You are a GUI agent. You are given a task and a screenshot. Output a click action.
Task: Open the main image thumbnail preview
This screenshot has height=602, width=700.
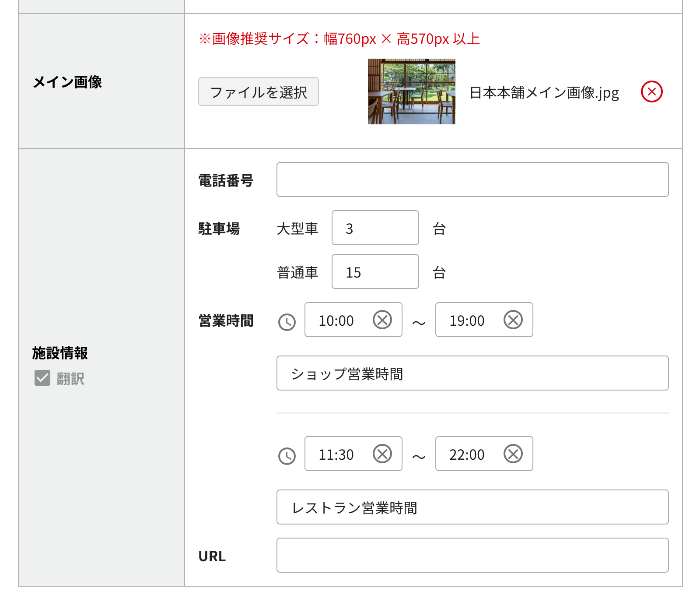411,92
